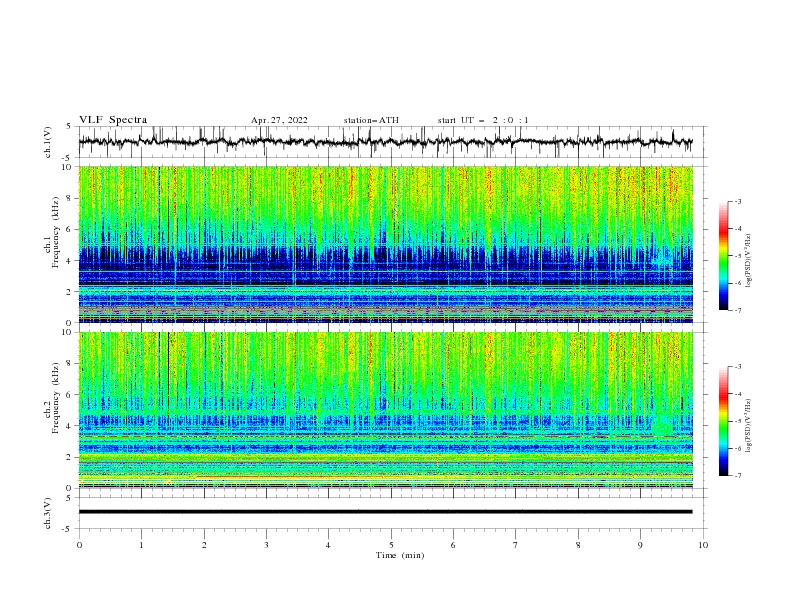Click time axis tick label '2'
The image size is (792, 612).
tap(204, 545)
